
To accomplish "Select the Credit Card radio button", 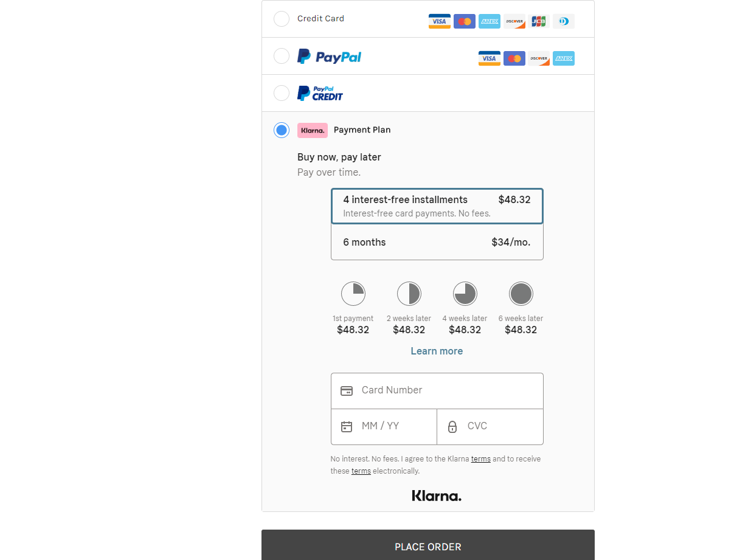I will [x=282, y=19].
